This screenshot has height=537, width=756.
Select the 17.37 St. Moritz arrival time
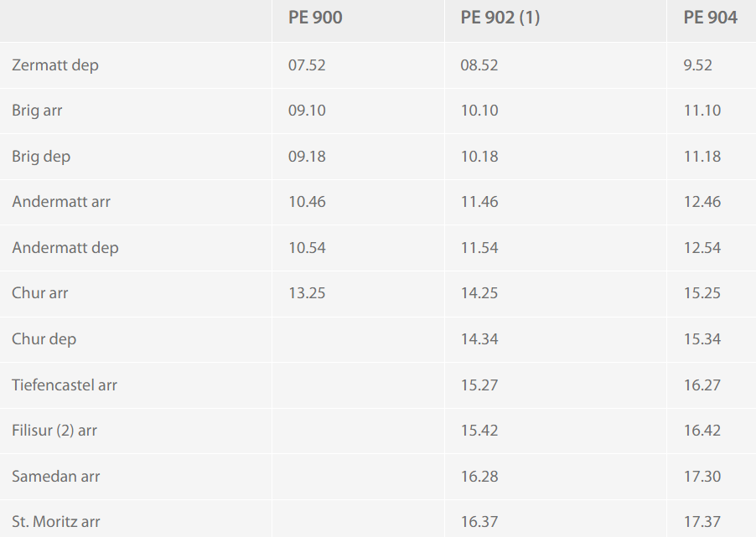[702, 522]
